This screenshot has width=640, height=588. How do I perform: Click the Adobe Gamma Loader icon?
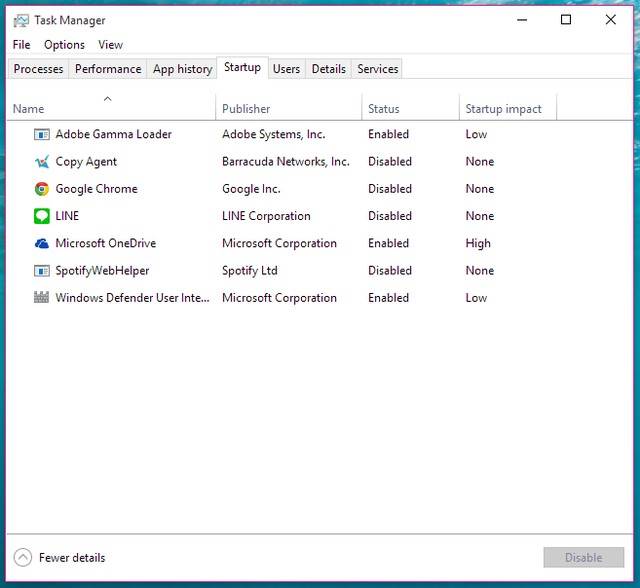coord(42,134)
